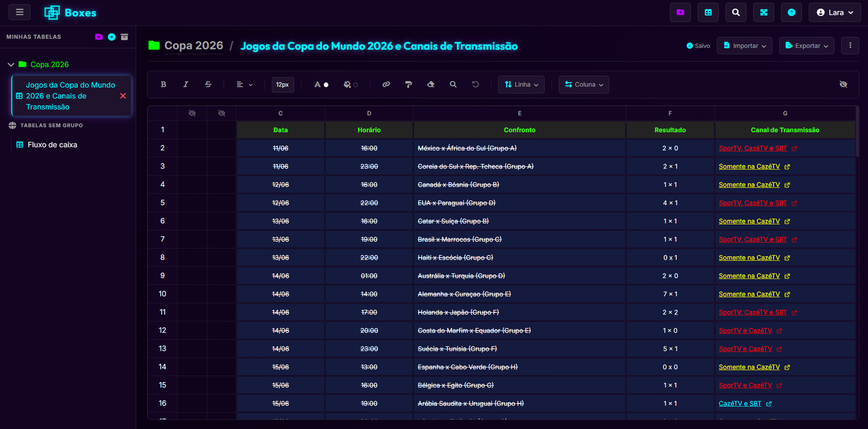Select the format painter roller tool
Image resolution: width=868 pixels, height=429 pixels.
tap(409, 85)
